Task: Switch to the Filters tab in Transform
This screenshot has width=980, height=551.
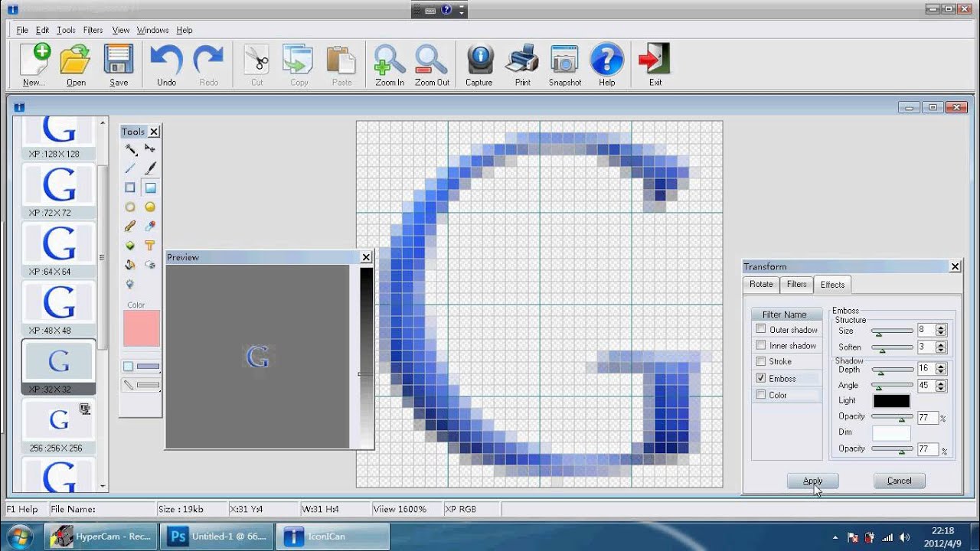Action: click(x=797, y=284)
